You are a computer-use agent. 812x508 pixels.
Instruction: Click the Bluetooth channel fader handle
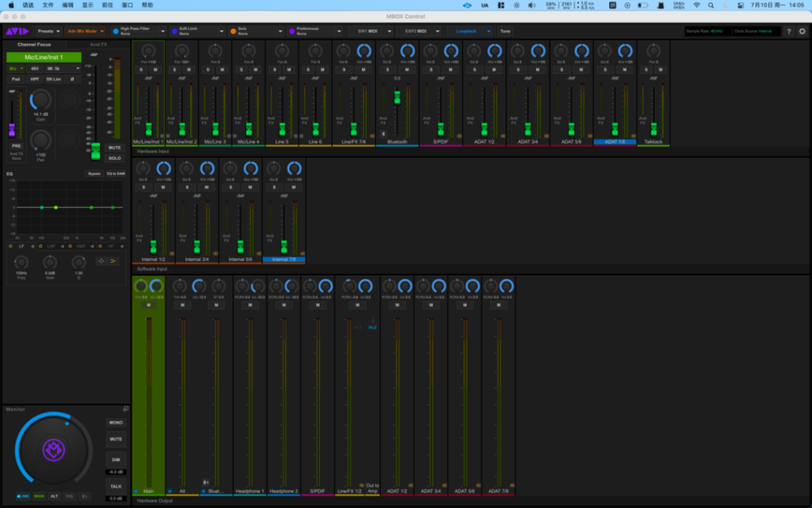click(x=396, y=97)
